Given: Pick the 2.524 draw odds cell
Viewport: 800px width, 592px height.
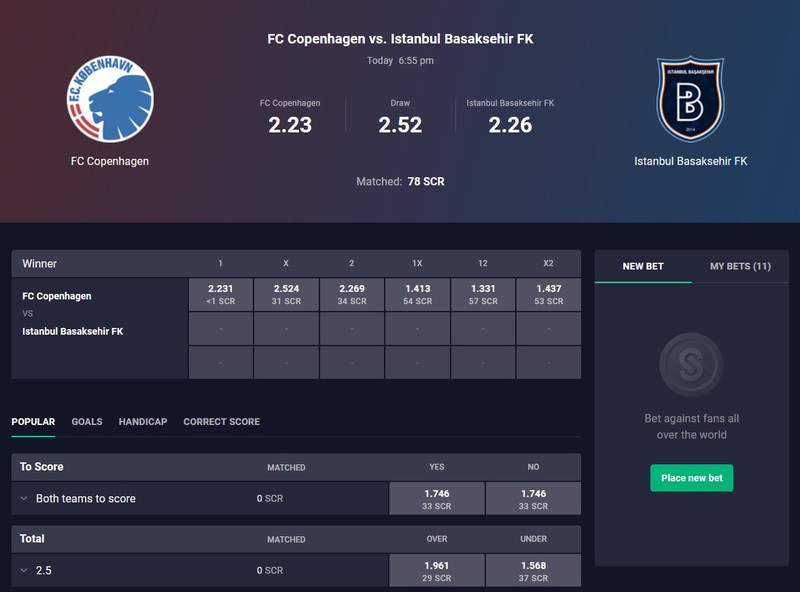Looking at the screenshot, I should pos(286,294).
